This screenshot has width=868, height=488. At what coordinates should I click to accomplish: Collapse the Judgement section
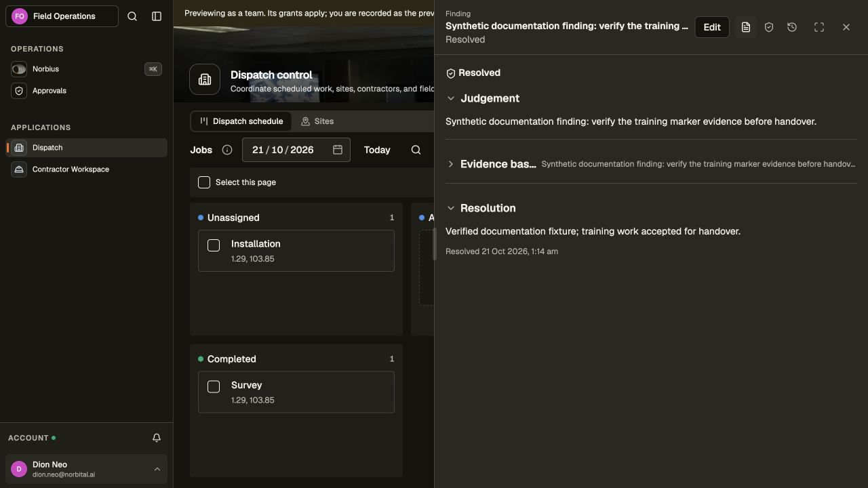point(451,98)
